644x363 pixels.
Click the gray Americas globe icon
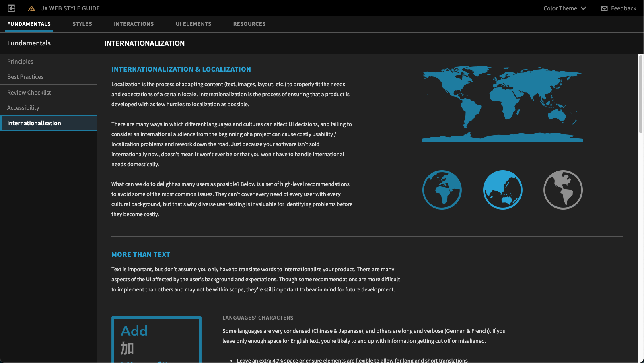[x=563, y=190]
